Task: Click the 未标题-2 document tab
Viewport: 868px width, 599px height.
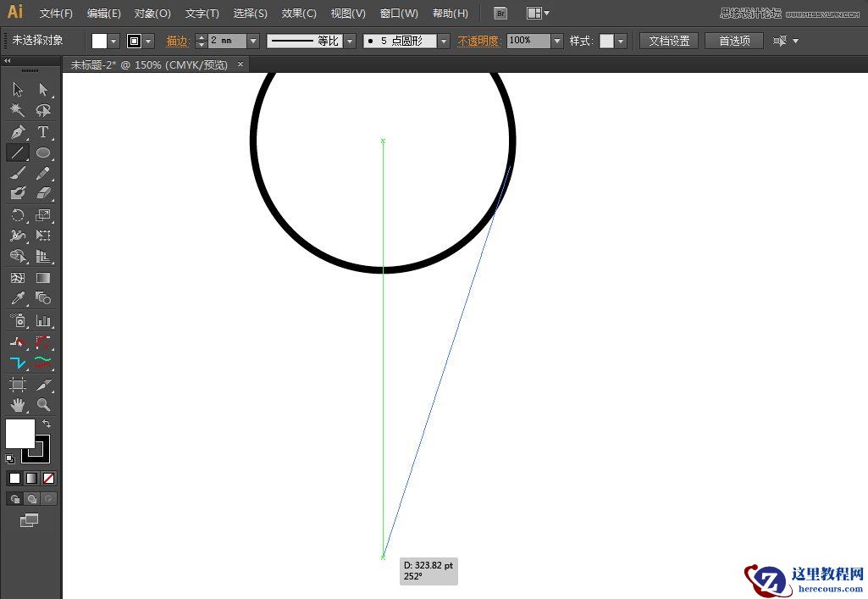Action: tap(135, 64)
